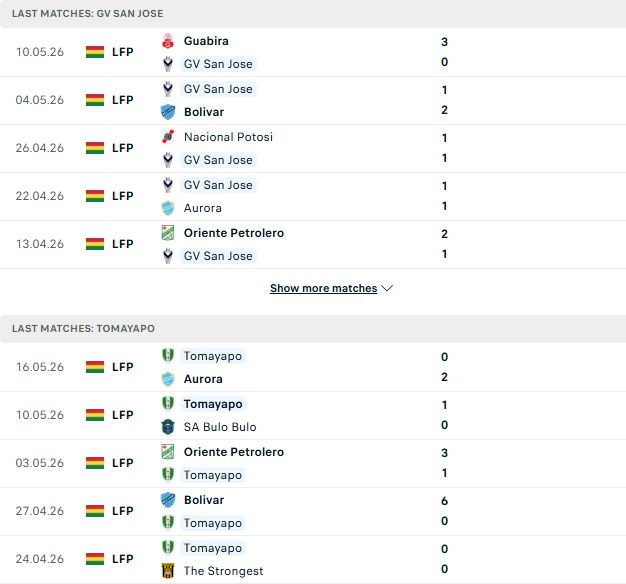Click Bolivar crest in 04.05.26 match
The height and width of the screenshot is (584, 626).
[168, 112]
